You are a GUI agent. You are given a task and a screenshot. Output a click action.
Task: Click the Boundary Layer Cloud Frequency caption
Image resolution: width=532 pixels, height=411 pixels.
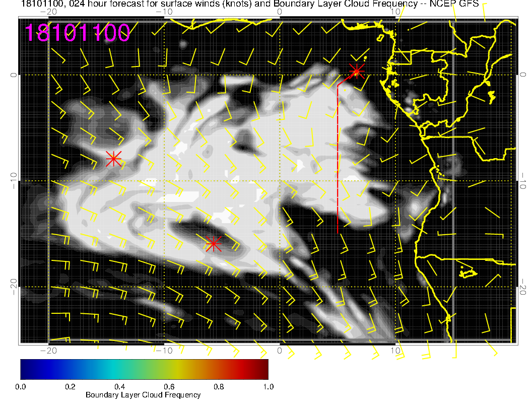(x=143, y=395)
